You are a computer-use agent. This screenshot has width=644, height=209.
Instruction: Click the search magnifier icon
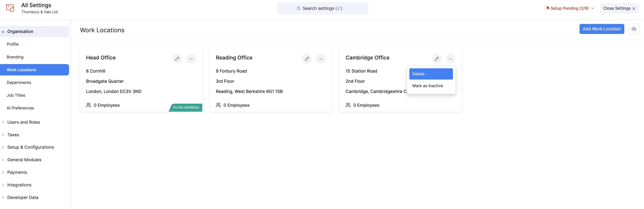pyautogui.click(x=298, y=8)
